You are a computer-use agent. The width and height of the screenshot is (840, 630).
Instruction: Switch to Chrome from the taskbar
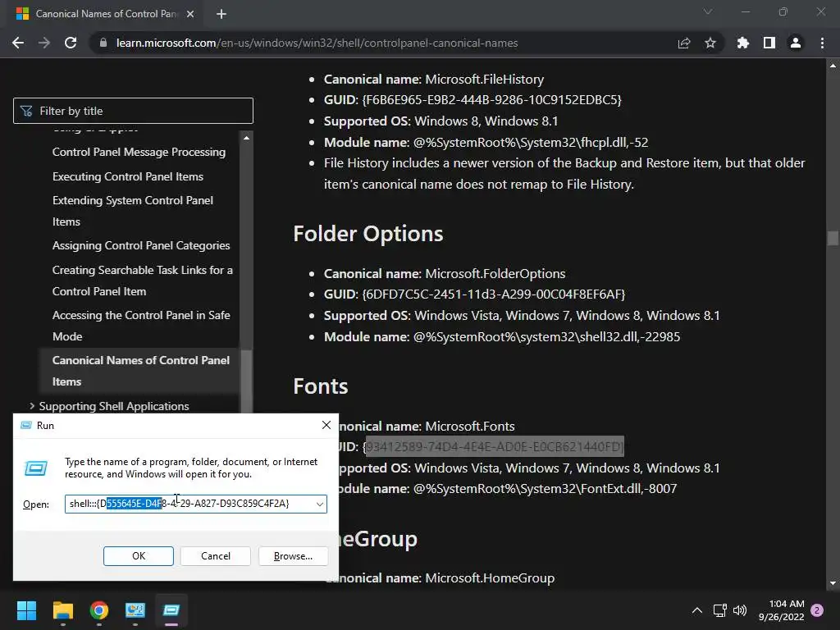pos(99,610)
